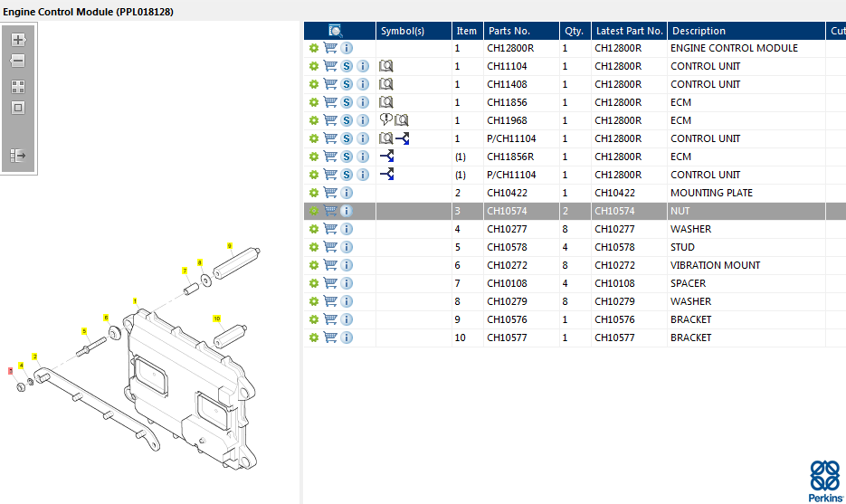846x504 pixels.
Task: Click gear icon for CH10279 Washer
Action: (x=313, y=301)
